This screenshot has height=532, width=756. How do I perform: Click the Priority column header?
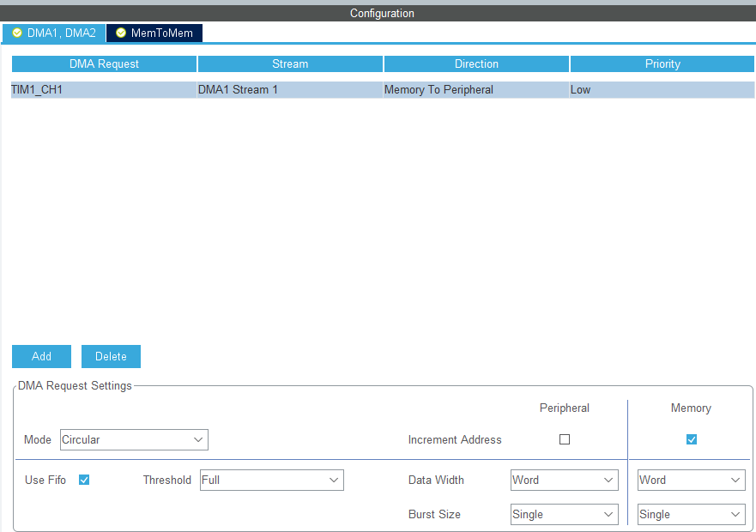click(662, 63)
